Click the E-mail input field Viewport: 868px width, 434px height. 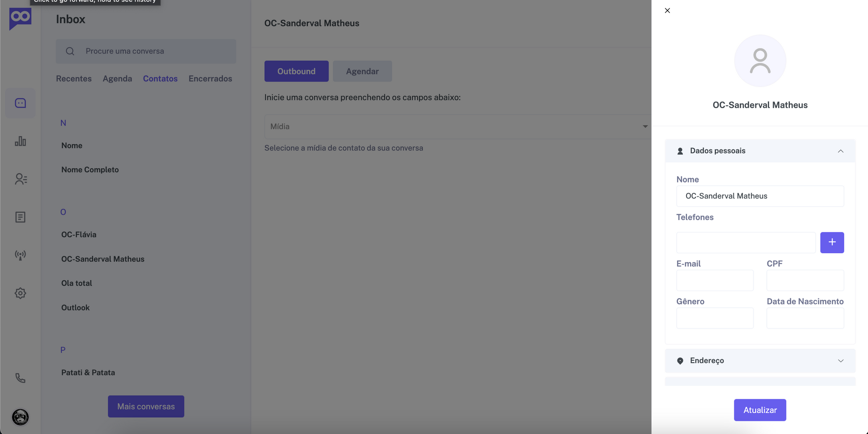(715, 280)
